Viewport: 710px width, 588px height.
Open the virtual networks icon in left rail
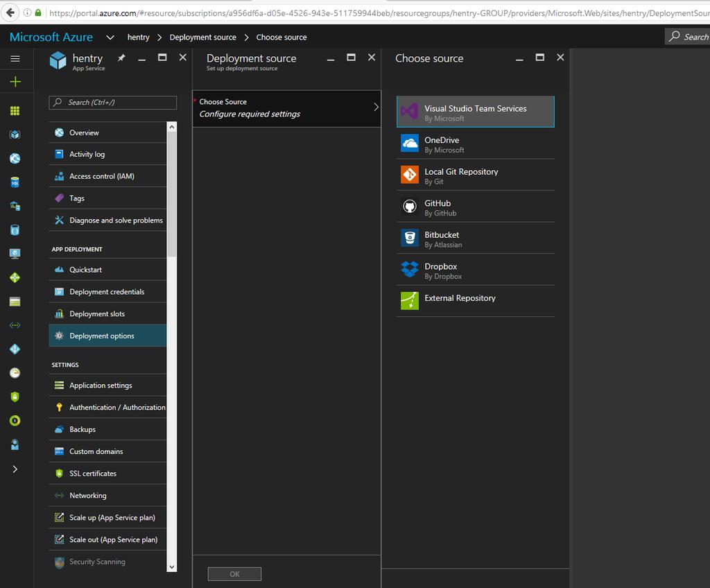coord(15,325)
